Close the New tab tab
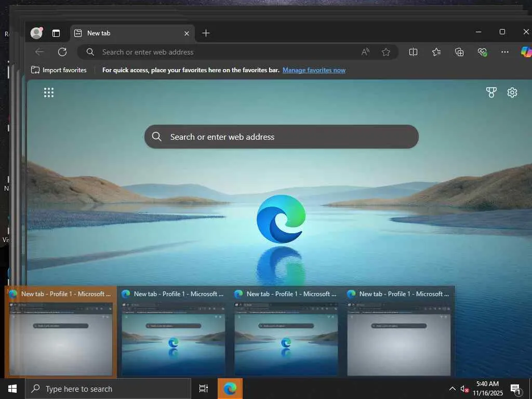 pos(187,33)
